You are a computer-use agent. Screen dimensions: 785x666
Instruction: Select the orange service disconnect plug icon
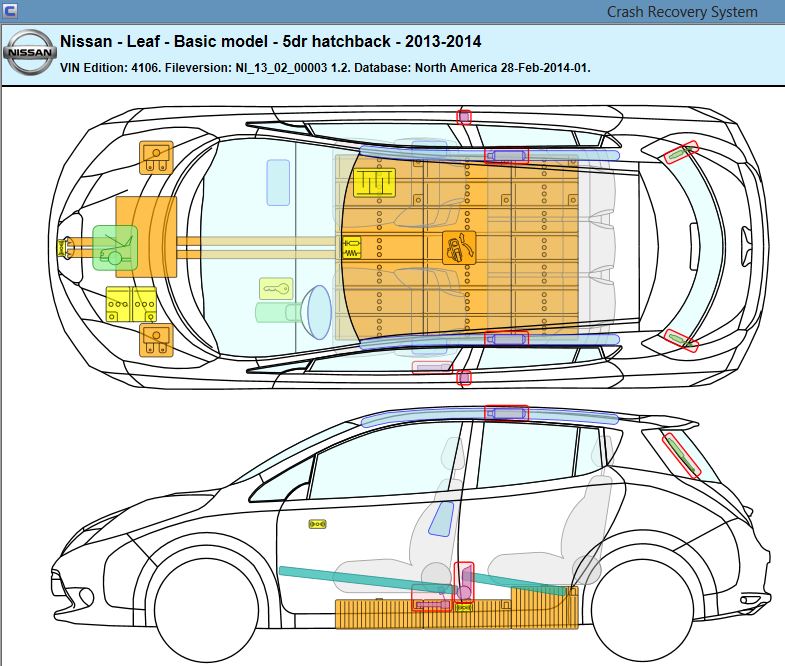(459, 246)
